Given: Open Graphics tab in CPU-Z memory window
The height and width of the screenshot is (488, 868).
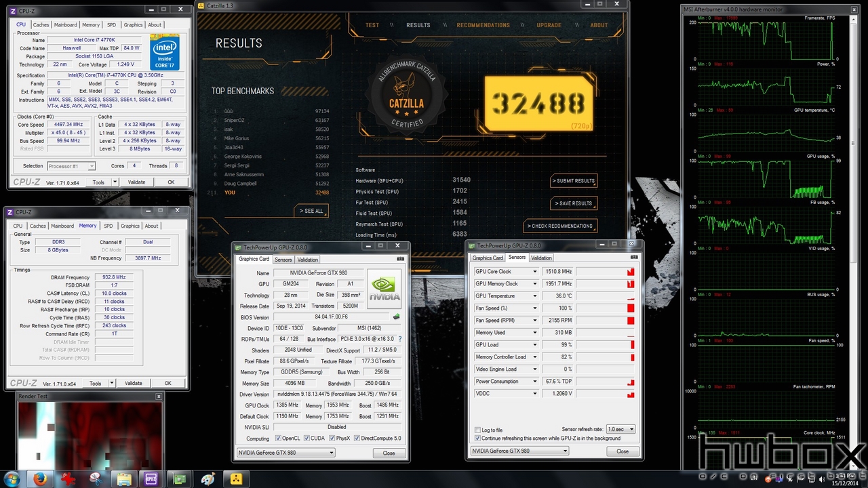Looking at the screenshot, I should click(x=130, y=226).
